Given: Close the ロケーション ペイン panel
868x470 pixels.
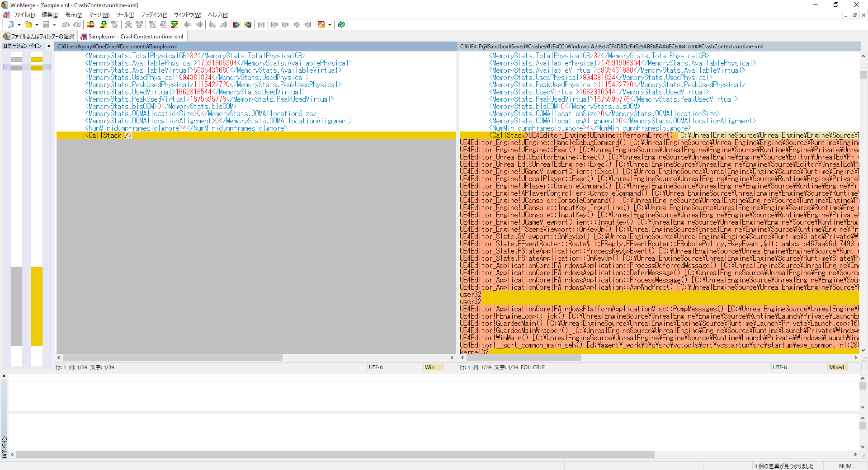Looking at the screenshot, I should pos(49,45).
